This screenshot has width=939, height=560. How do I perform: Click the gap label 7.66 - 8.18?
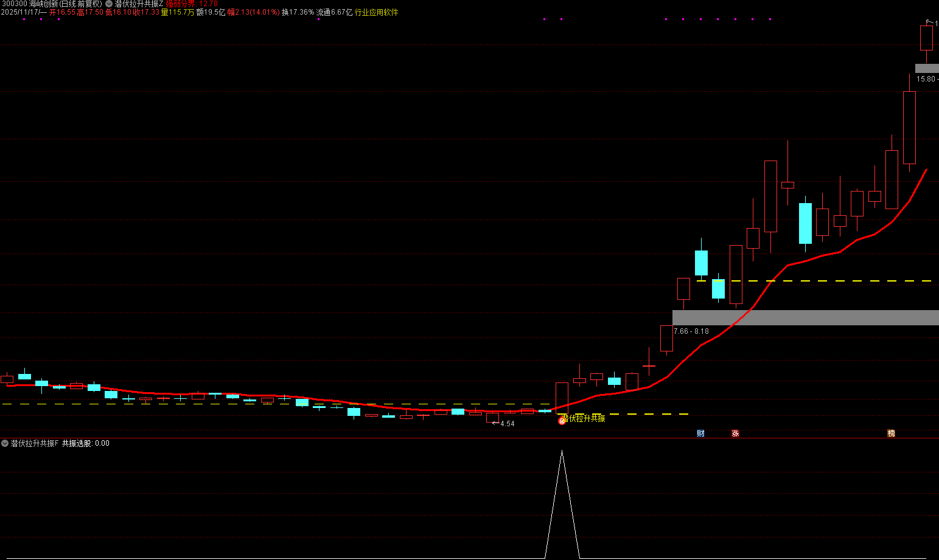[691, 331]
